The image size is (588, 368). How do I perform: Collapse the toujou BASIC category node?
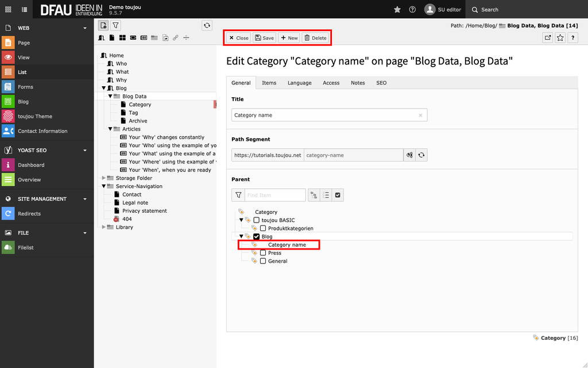(242, 220)
